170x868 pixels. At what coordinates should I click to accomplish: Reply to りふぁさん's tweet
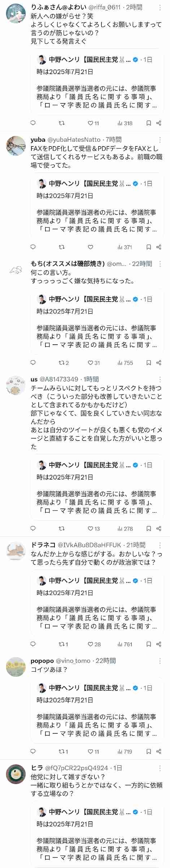33,123
